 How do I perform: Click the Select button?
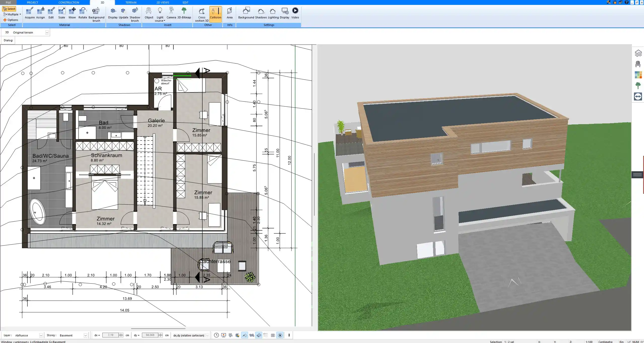point(9,9)
